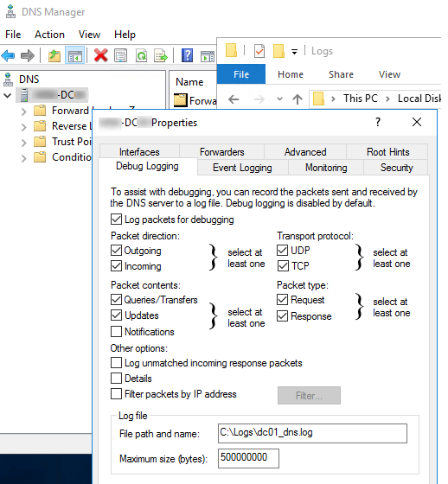Click the File path and name field
The image size is (448, 484).
(x=312, y=433)
